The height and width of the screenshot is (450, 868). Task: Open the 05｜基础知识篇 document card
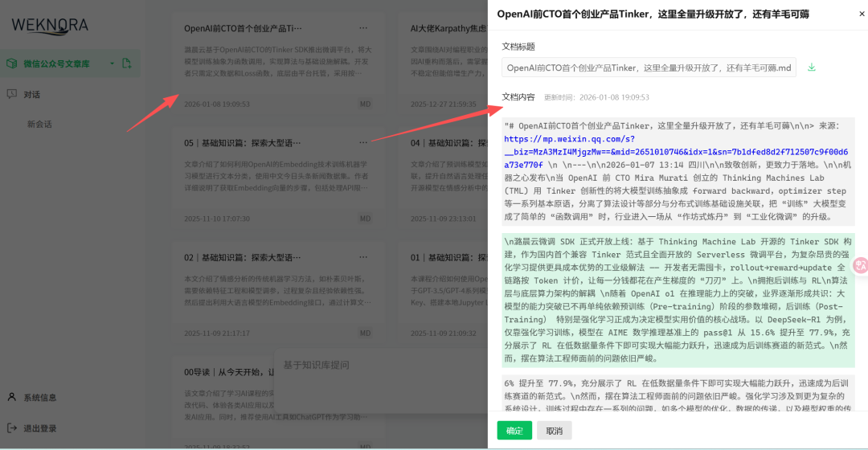click(x=278, y=180)
